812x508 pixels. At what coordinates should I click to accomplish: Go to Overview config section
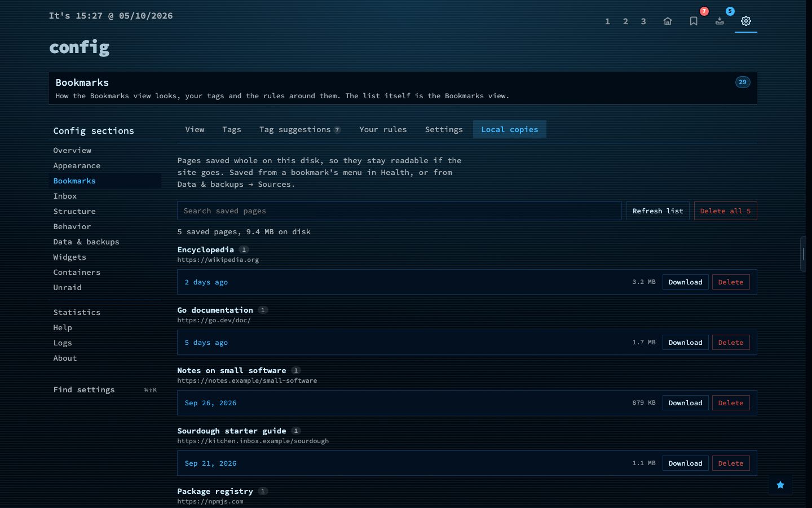(105, 150)
